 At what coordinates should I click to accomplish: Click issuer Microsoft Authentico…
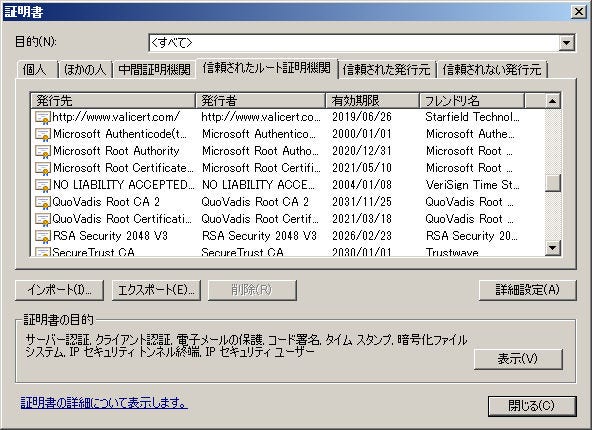[259, 134]
